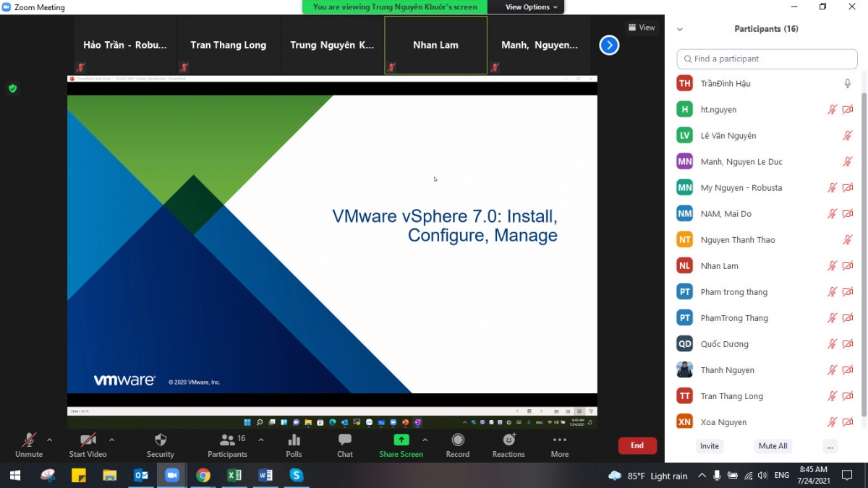Screen dimensions: 868x488
Task: Expand options arrow next to Participants
Action: (261, 440)
